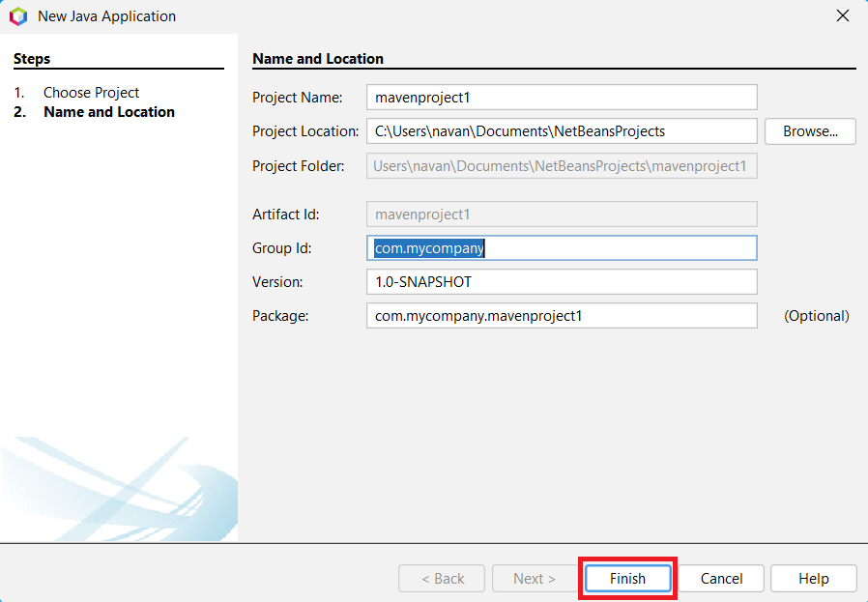Click the 'Name and Location' panel heading
Viewport: 868px width, 602px height.
pos(318,59)
